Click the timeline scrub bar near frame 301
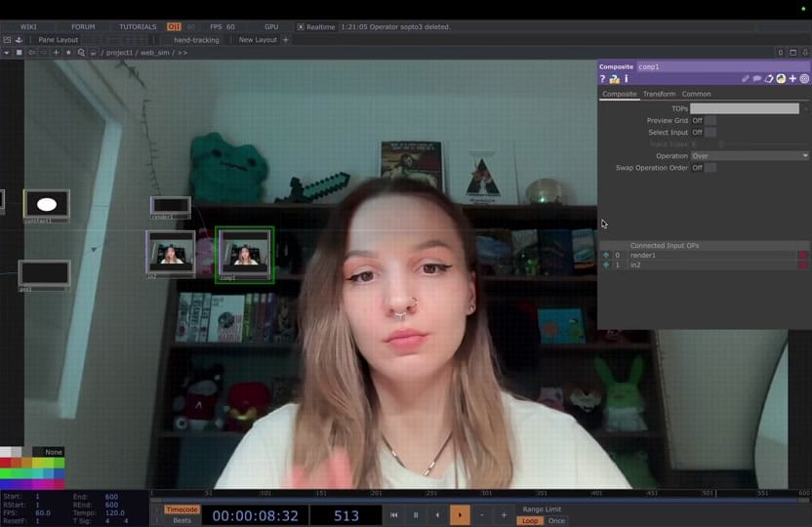Screen dimensions: 812x527 click(485, 494)
